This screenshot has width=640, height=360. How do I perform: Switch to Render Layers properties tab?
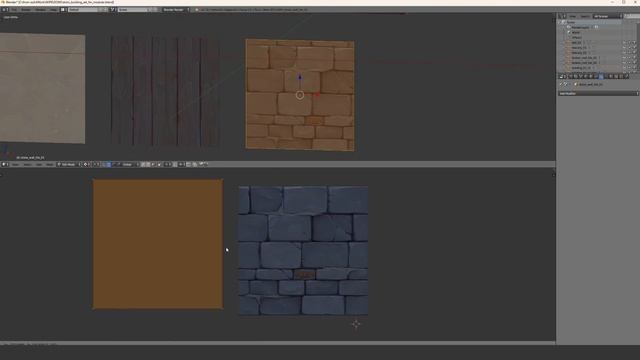(x=576, y=77)
